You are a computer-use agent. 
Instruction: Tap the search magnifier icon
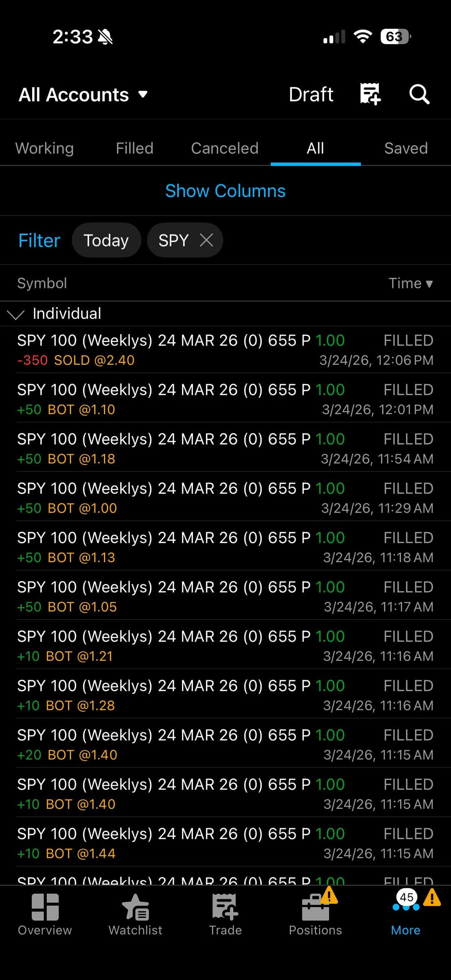(419, 94)
